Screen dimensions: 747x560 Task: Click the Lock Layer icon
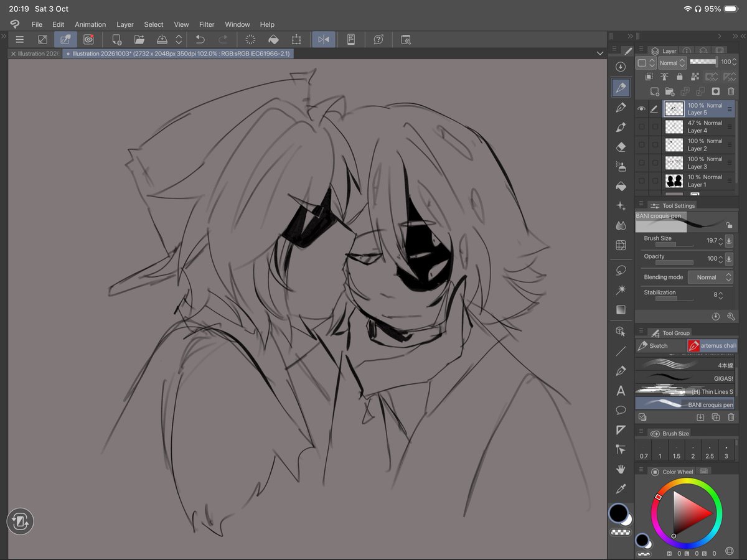coord(679,77)
